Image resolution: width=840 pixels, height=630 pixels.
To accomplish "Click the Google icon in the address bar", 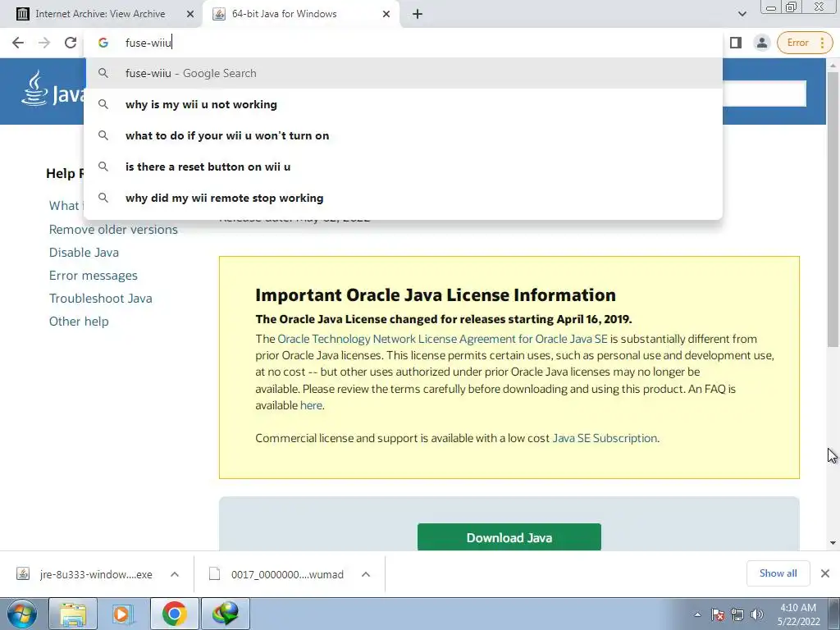I will pos(103,43).
